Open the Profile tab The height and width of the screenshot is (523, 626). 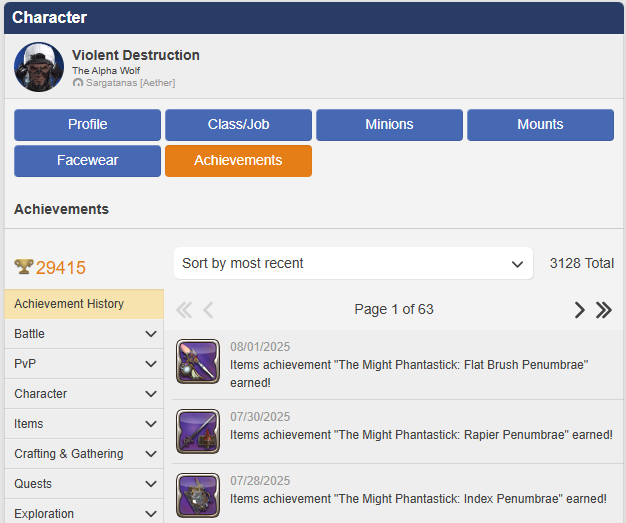(x=87, y=125)
